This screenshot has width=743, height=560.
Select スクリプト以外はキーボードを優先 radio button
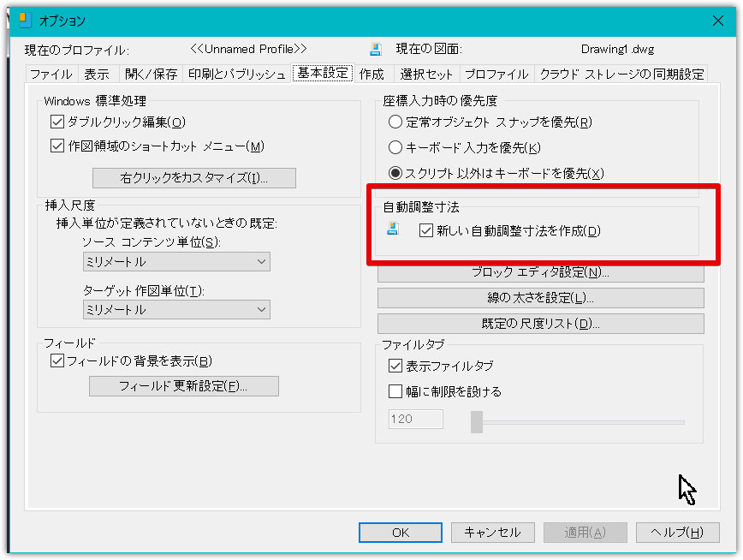395,173
